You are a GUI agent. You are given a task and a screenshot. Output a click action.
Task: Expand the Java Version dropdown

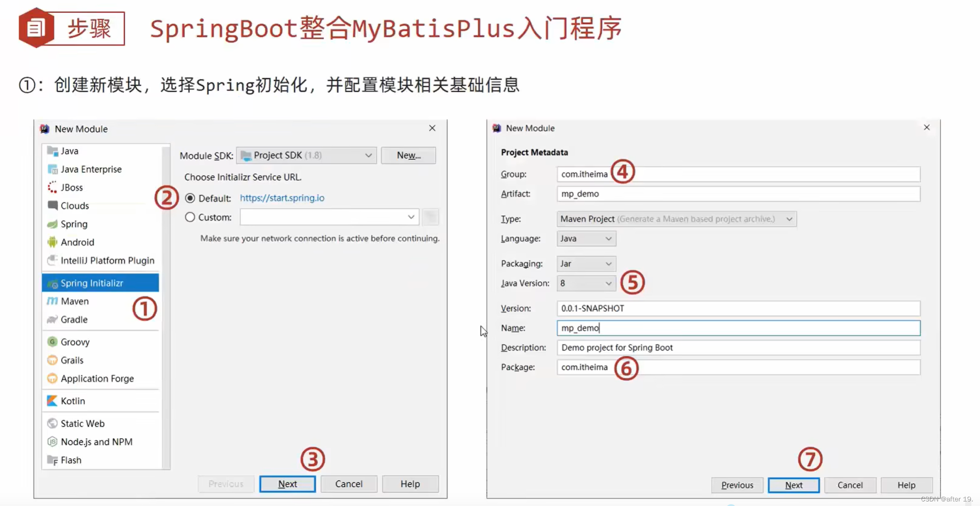pos(586,283)
